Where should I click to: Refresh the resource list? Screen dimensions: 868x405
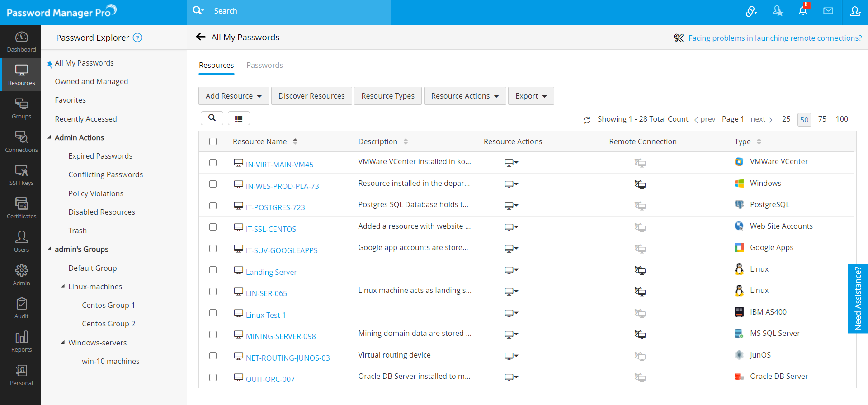[x=587, y=120]
